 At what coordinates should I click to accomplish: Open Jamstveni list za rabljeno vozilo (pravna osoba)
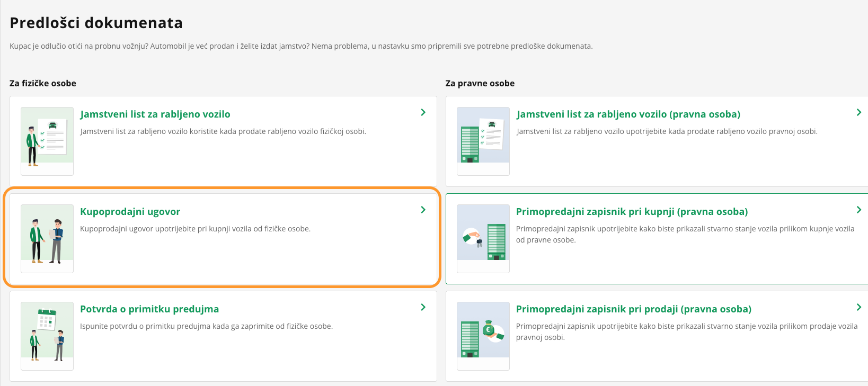pyautogui.click(x=628, y=114)
